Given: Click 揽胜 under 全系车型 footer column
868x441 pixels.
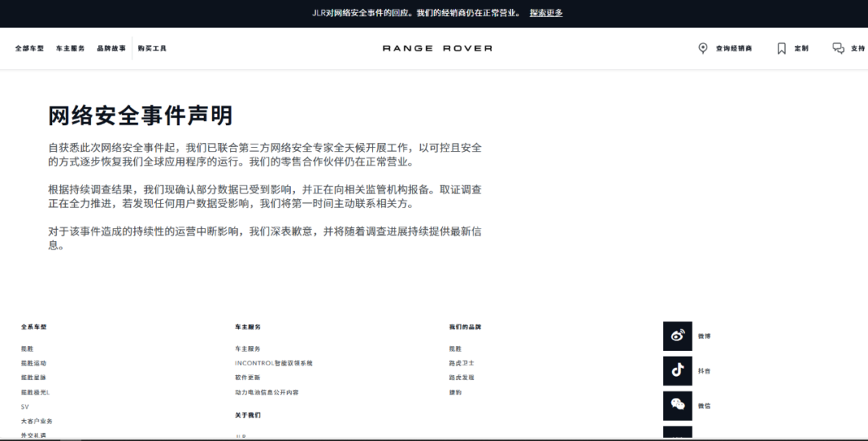Looking at the screenshot, I should click(27, 349).
